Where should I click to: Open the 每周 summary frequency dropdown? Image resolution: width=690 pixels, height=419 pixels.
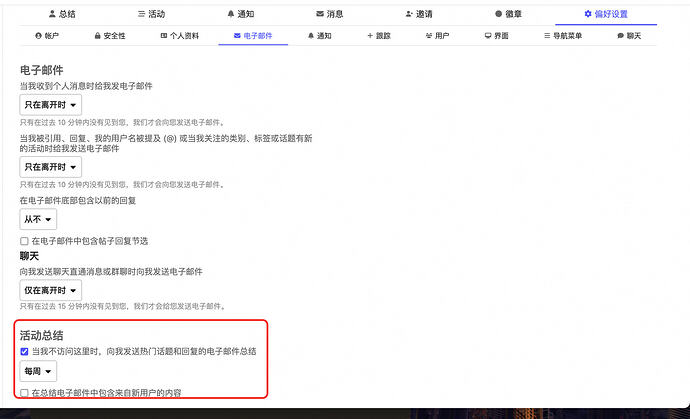38,372
